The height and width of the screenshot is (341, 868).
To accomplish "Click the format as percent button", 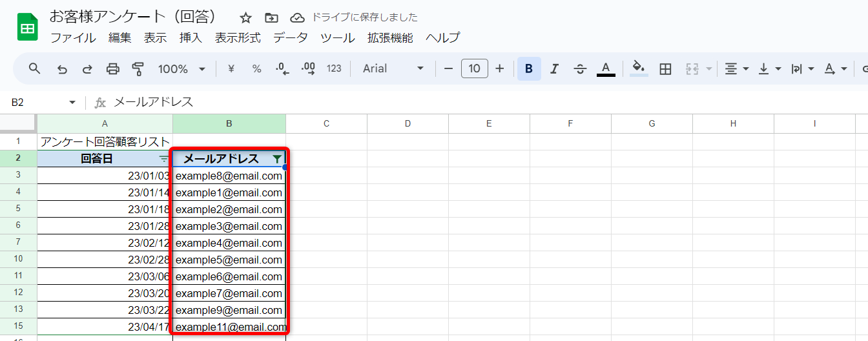I will 256,68.
